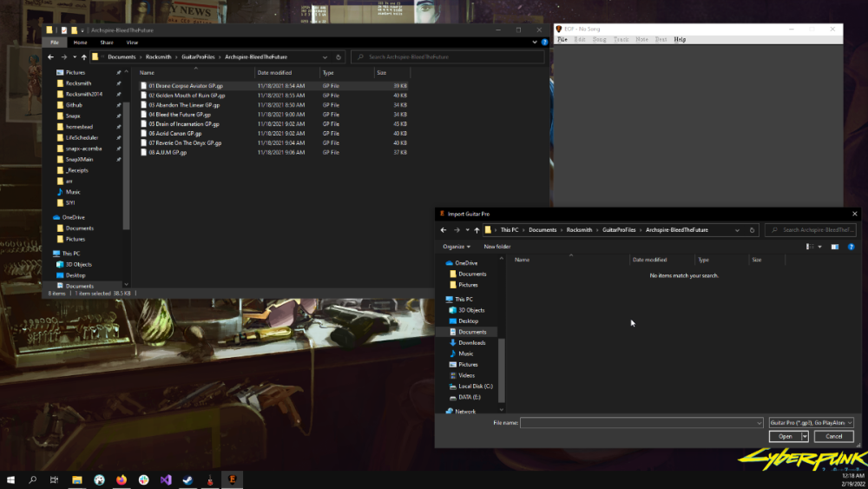Viewport: 868px width, 489px height.
Task: Open the File menu in EOF
Action: pos(562,39)
